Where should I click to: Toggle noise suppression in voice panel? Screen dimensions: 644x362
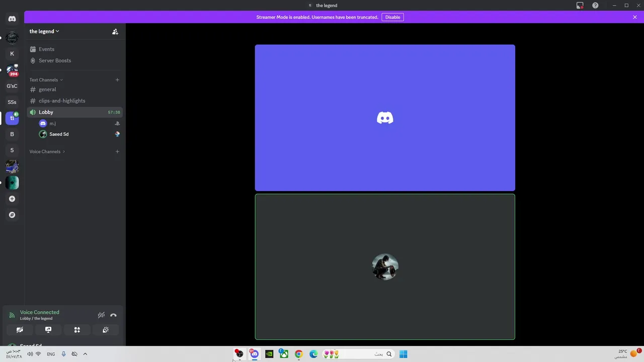click(101, 315)
